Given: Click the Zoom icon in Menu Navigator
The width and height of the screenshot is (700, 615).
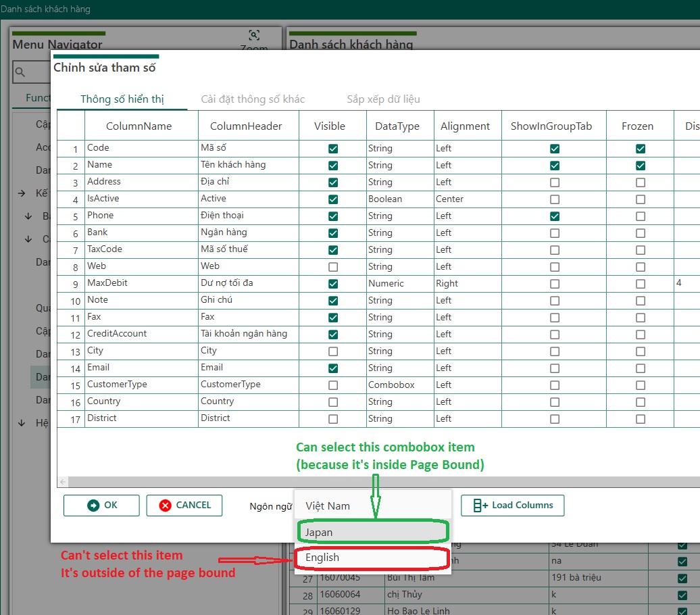Looking at the screenshot, I should (254, 35).
